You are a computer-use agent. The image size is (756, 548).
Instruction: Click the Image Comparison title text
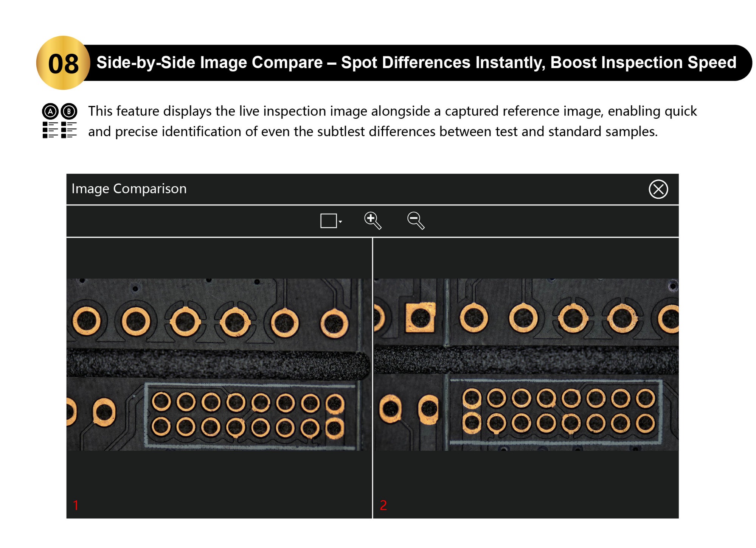[129, 188]
